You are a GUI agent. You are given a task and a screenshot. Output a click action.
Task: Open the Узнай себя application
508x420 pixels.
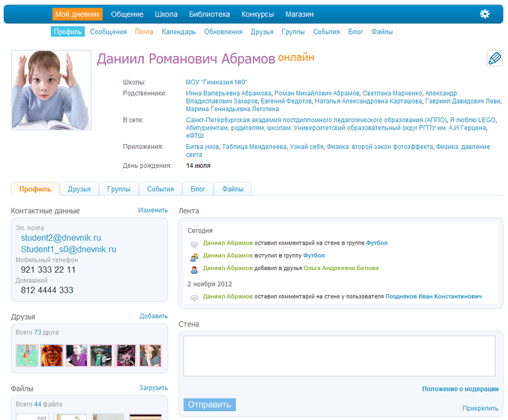[x=307, y=147]
